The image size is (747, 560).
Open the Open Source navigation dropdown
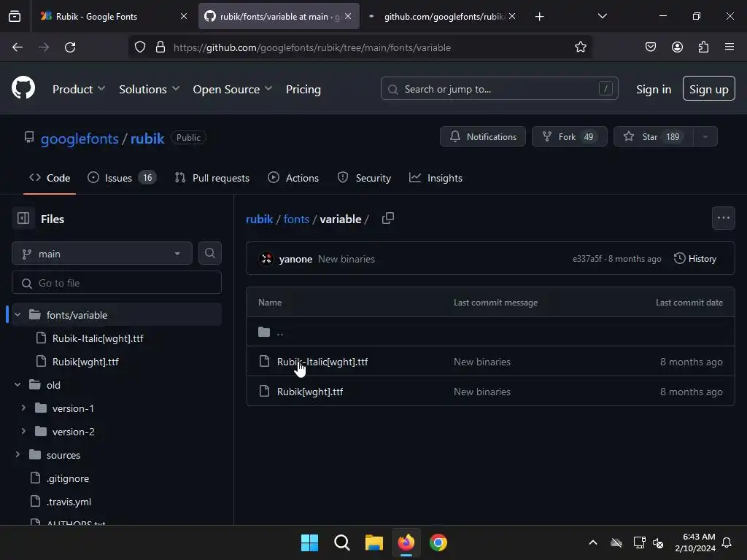point(233,89)
